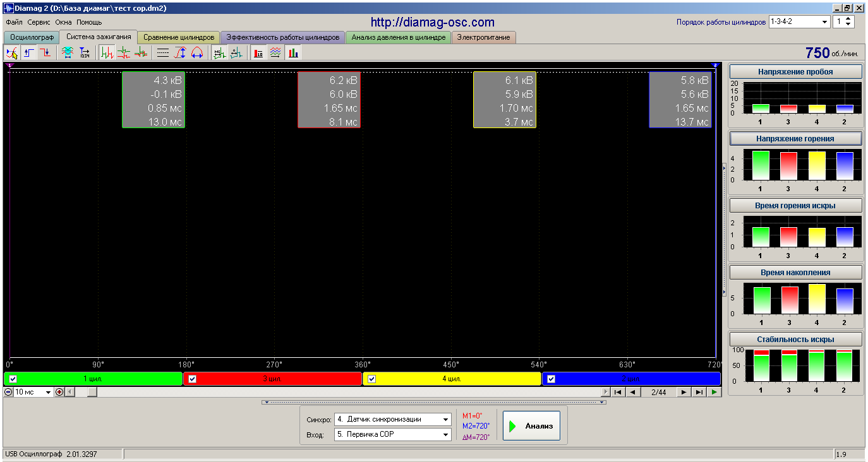868x462 pixels.
Task: Click the horizontal span arc icon
Action: tap(197, 53)
